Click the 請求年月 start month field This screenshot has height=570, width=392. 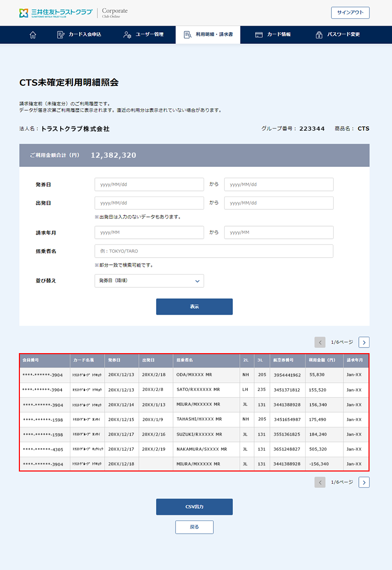[149, 233]
